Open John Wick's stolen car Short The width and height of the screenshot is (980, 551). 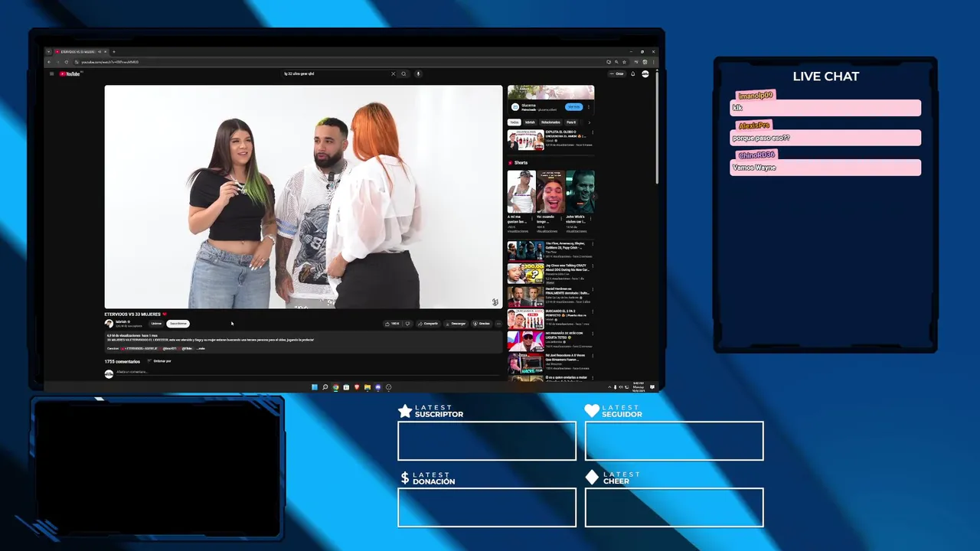[x=580, y=191]
